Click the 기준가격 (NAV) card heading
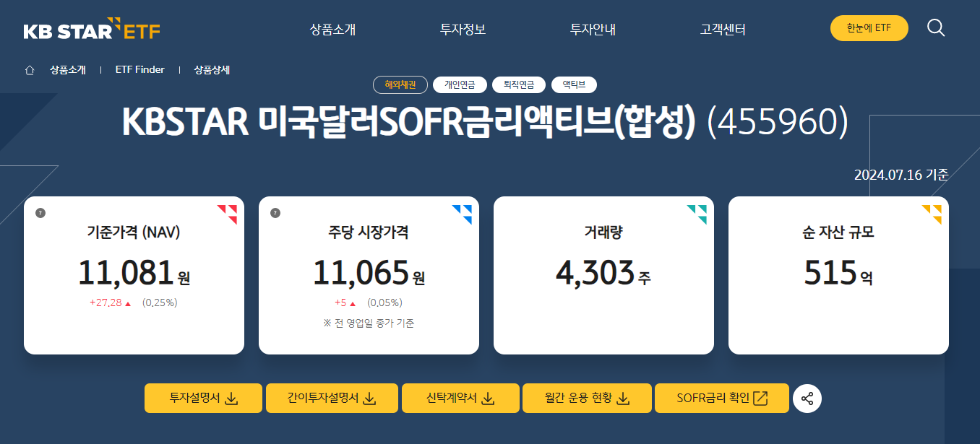This screenshot has width=980, height=444. [x=134, y=232]
